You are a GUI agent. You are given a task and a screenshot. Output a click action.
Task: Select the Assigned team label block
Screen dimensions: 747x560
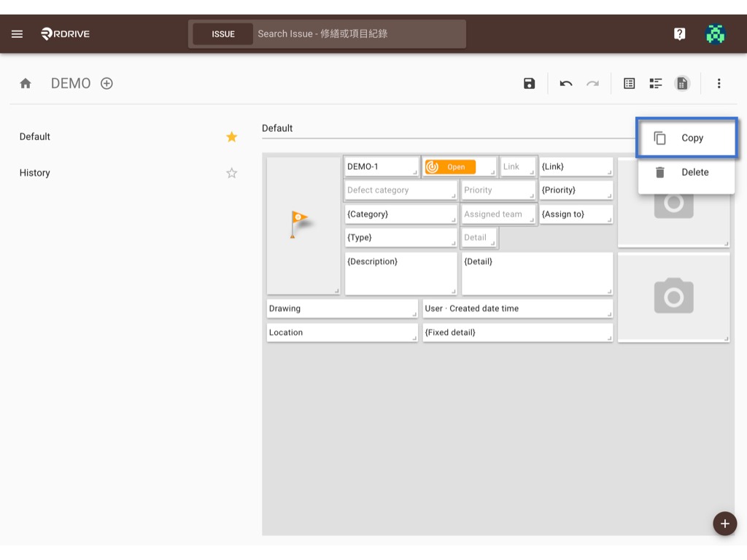[x=498, y=214]
